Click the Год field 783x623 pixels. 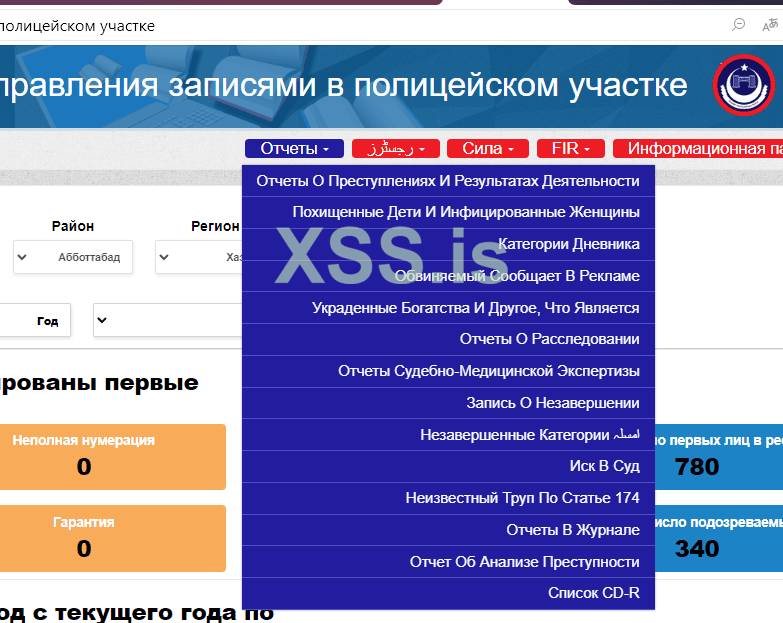point(33,320)
